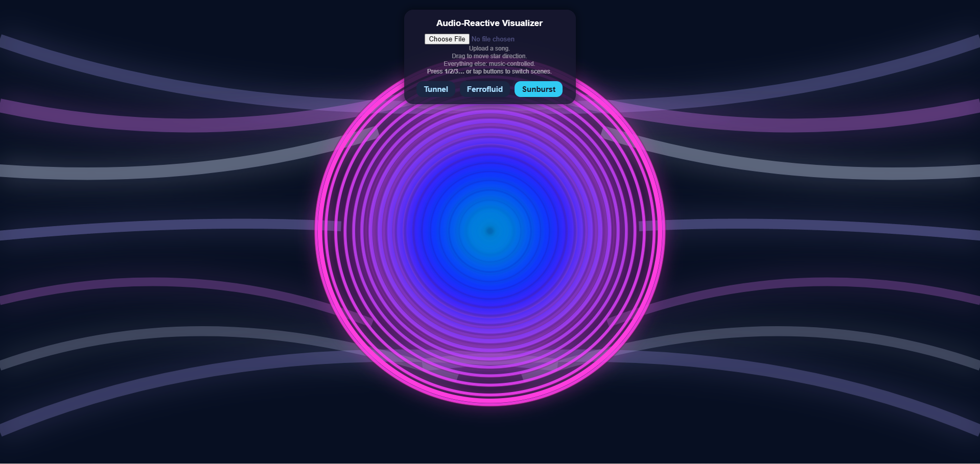This screenshot has height=464, width=980.
Task: Click the Choose File button
Action: tap(447, 39)
